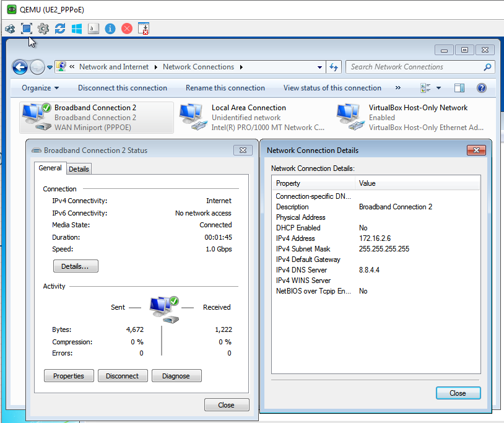Navigate back using the back arrow

coord(20,67)
